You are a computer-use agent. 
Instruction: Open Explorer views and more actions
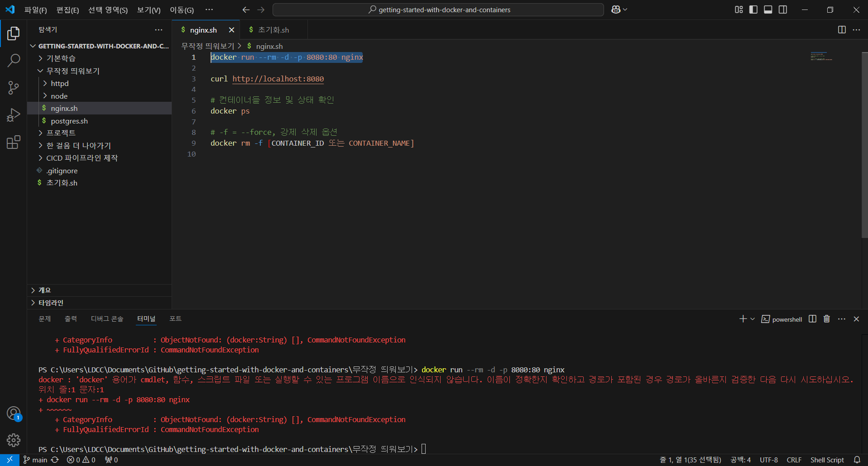coord(158,30)
